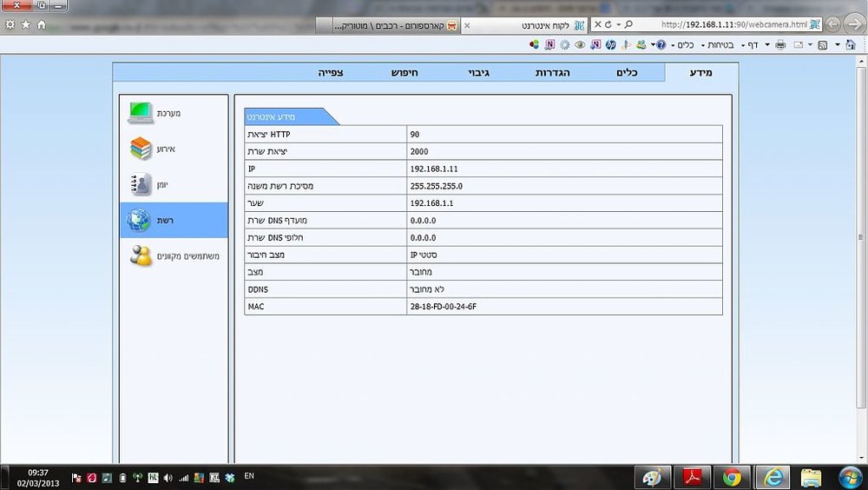Image resolution: width=868 pixels, height=490 pixels.
Task: Click the RSS feeds icon in command bar
Action: [x=823, y=45]
